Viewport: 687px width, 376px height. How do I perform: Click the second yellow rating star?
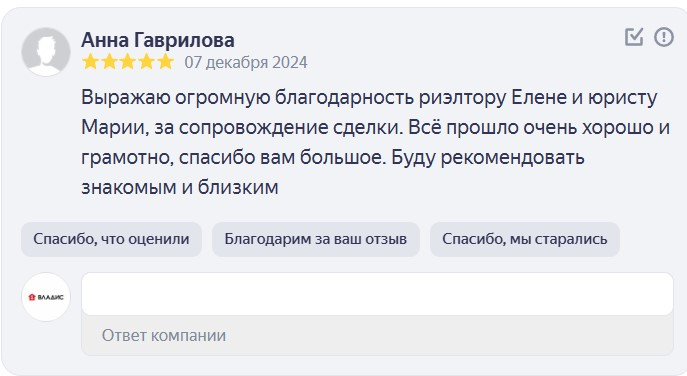point(109,62)
